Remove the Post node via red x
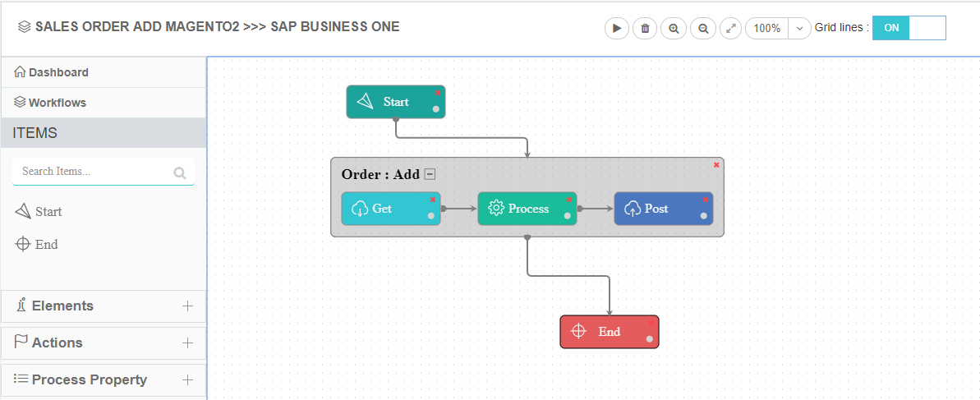 coord(706,200)
